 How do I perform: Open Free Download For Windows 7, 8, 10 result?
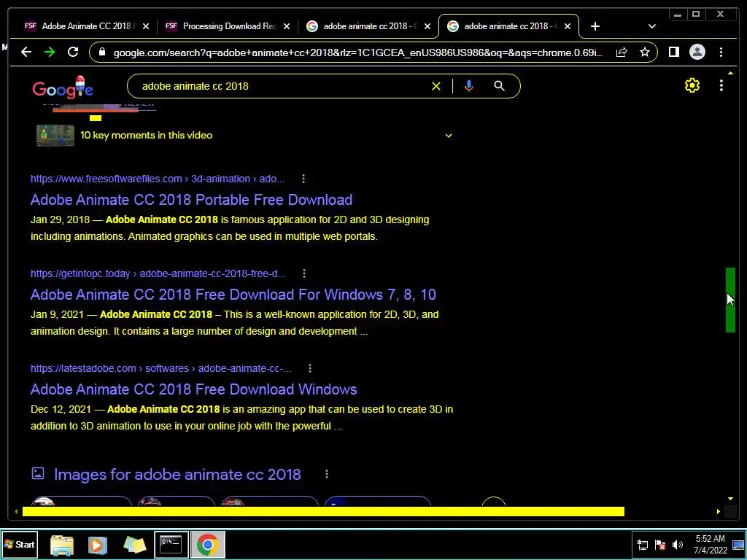(233, 295)
